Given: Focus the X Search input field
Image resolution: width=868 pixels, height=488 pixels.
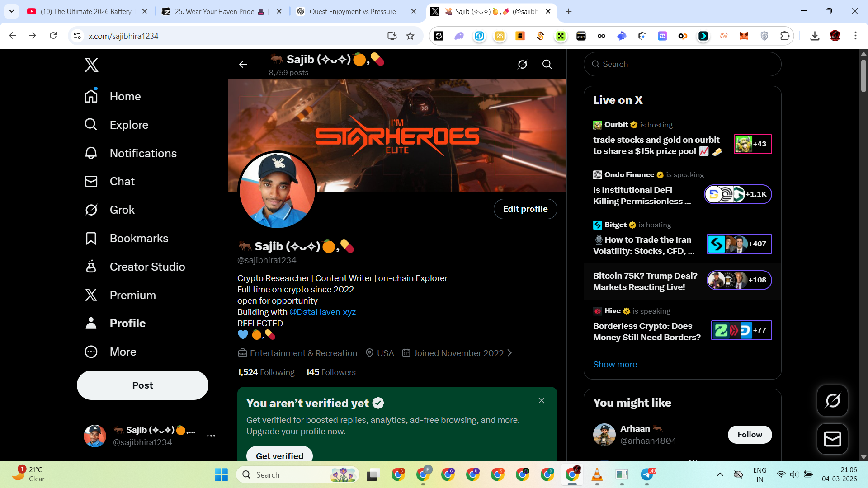Looking at the screenshot, I should [683, 64].
